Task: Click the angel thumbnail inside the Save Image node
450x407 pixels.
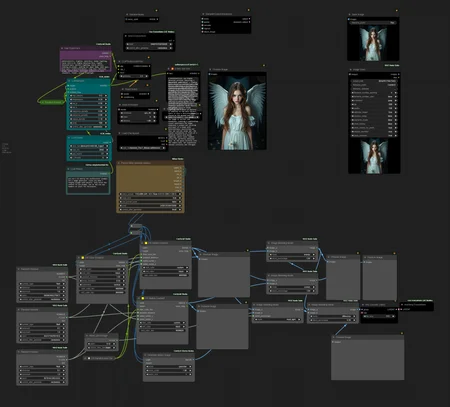Action: point(373,43)
